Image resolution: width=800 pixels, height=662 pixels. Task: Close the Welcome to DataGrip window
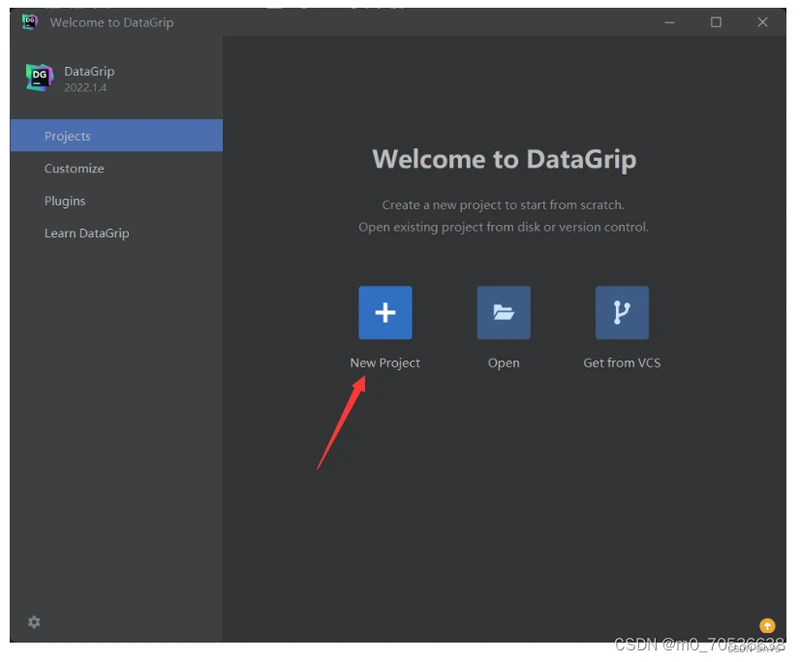click(762, 22)
